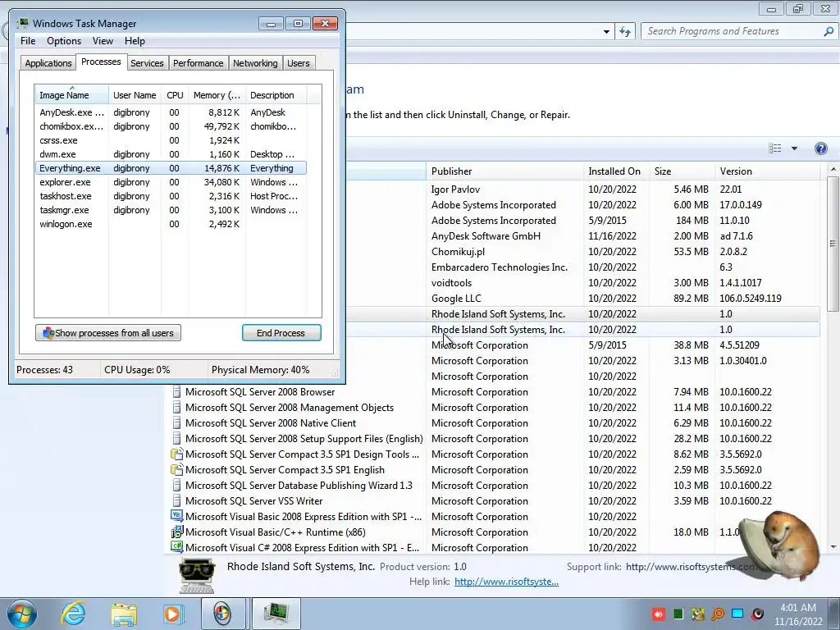
Task: Switch to the Users tab
Action: pyautogui.click(x=299, y=63)
